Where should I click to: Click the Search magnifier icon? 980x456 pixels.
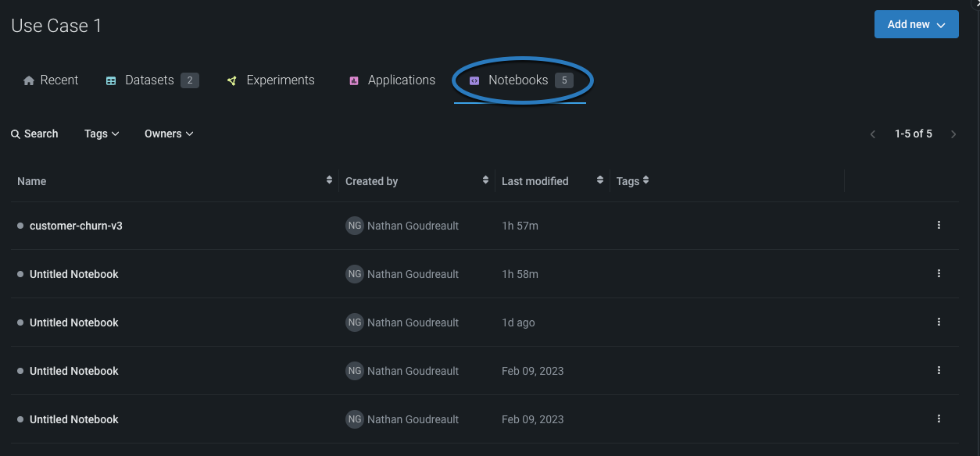point(16,134)
